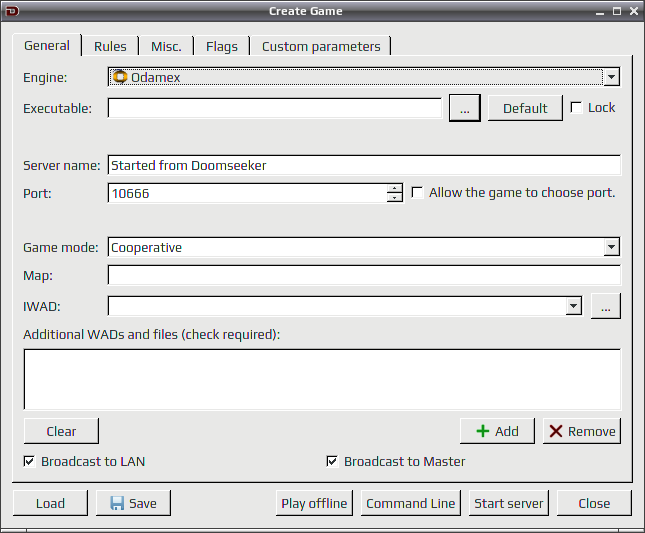Click the 'Executable:' label

click(x=58, y=108)
